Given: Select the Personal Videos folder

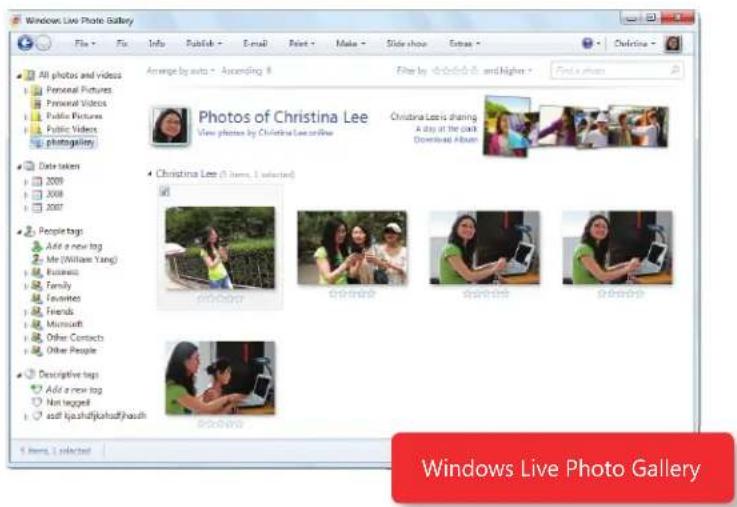Looking at the screenshot, I should click(76, 103).
